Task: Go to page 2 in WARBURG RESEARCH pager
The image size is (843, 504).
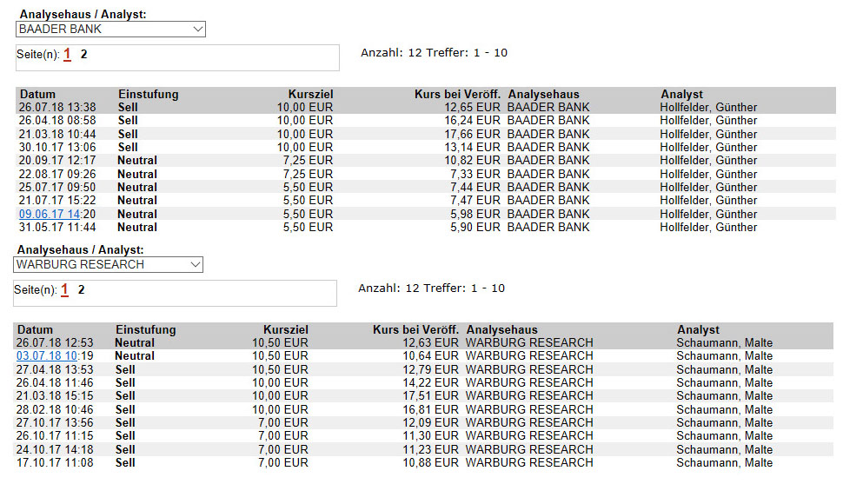Action: coord(81,289)
